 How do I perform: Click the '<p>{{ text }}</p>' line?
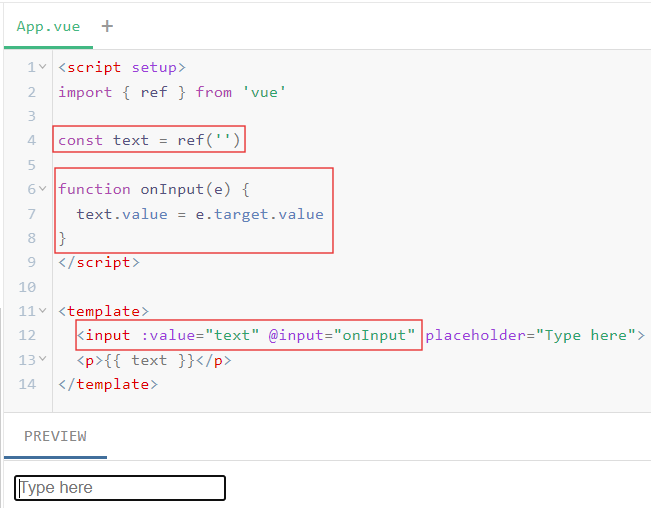pyautogui.click(x=154, y=360)
